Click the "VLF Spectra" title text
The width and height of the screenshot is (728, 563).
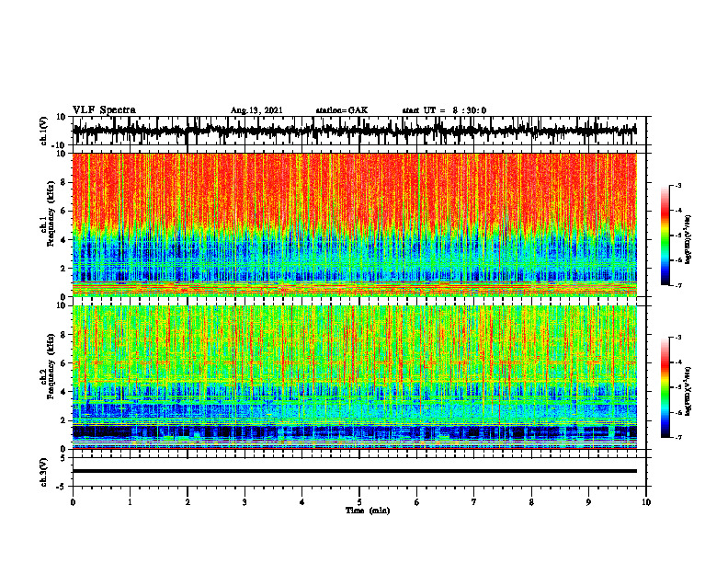(x=104, y=109)
